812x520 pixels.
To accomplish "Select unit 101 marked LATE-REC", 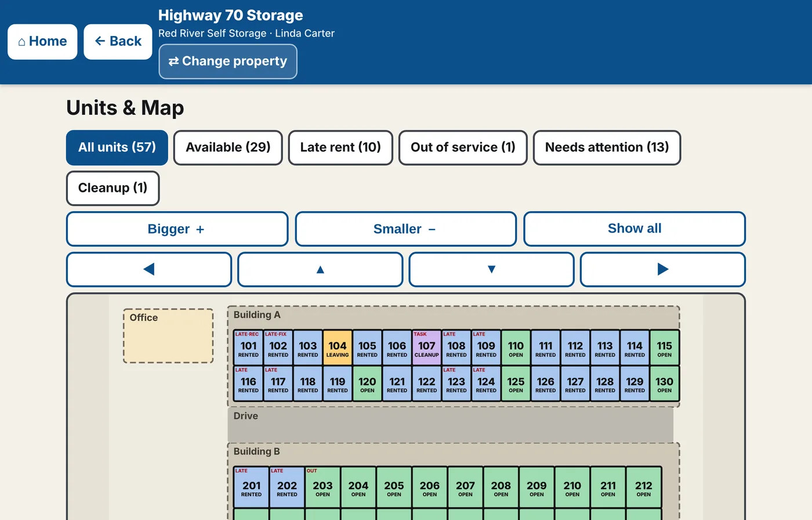I will (248, 347).
